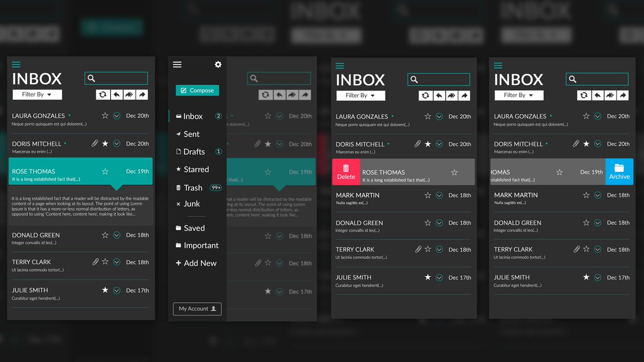Open hamburger menu in the Delete-swipe panel

tap(340, 65)
